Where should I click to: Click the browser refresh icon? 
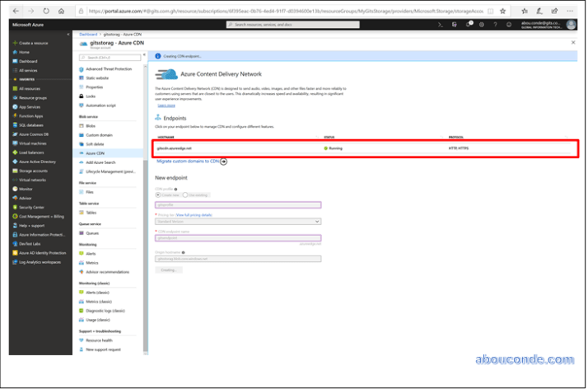pos(45,11)
